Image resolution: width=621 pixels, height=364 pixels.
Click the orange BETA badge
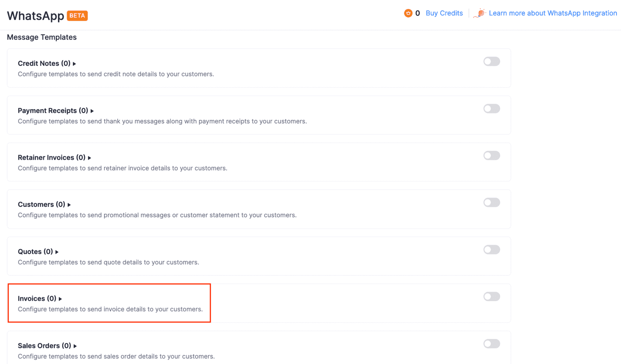click(x=77, y=16)
